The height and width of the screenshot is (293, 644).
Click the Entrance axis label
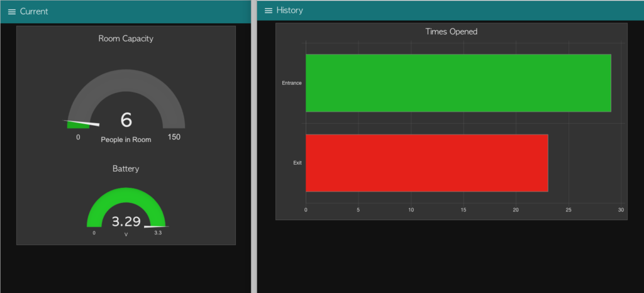click(x=292, y=83)
